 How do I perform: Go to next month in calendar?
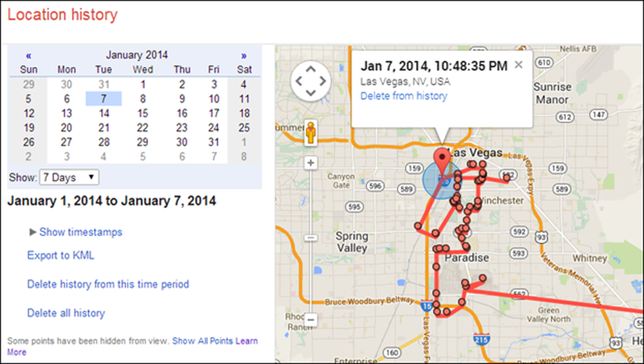pos(244,55)
